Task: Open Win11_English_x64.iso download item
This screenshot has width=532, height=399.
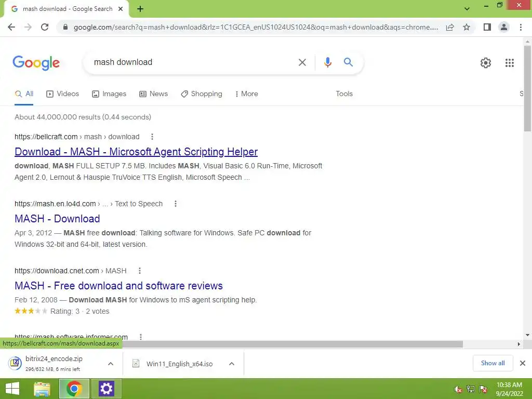Action: (x=172, y=364)
